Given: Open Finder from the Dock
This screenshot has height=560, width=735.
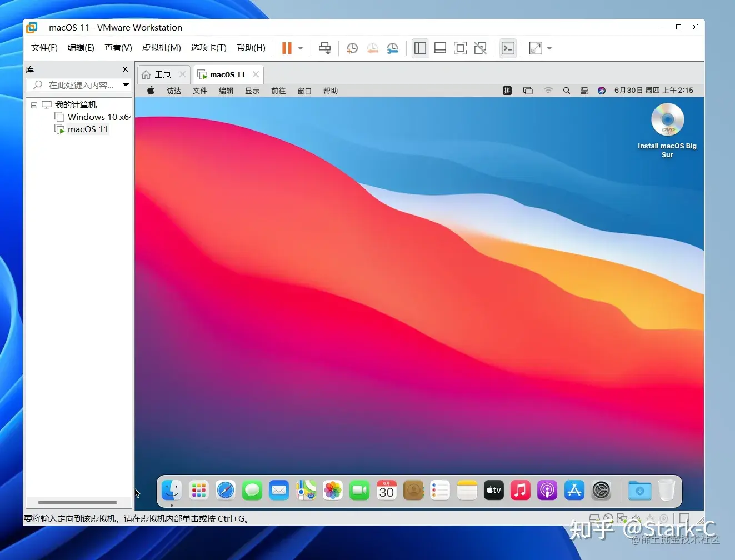Looking at the screenshot, I should (172, 490).
